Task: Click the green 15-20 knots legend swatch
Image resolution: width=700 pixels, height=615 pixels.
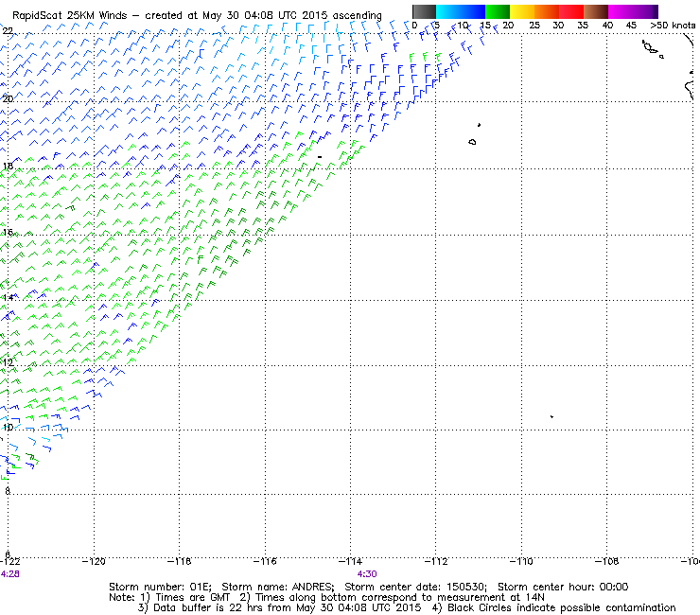Action: pos(498,11)
